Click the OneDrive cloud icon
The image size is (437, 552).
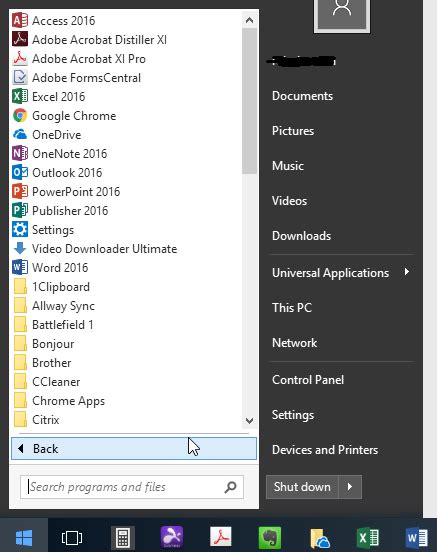pos(20,134)
